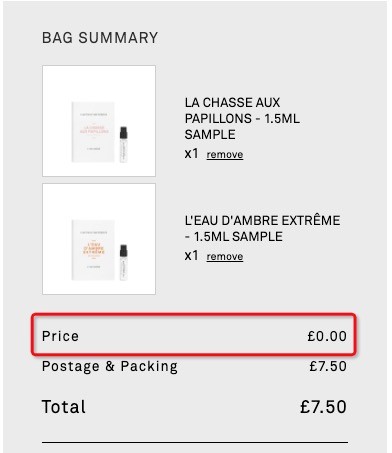Screen dimensions: 392x453
Task: Click the sample card in La Chasse aux Papillons image
Action: pyautogui.click(x=93, y=132)
